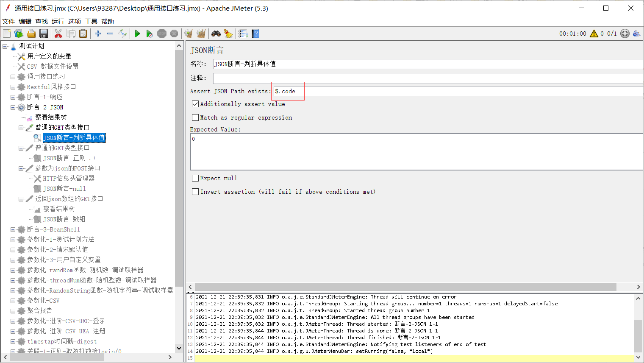Uncheck Additionally assert value checkbox

pyautogui.click(x=195, y=104)
